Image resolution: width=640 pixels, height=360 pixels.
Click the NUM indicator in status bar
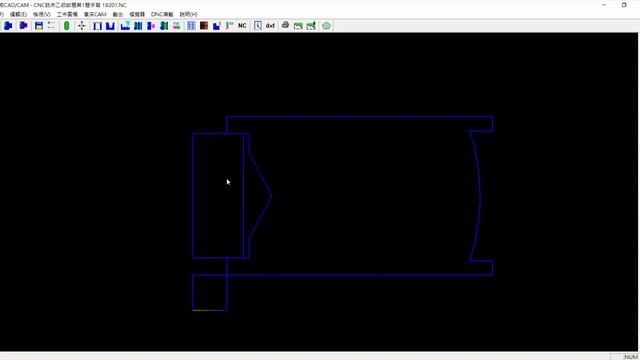point(631,357)
